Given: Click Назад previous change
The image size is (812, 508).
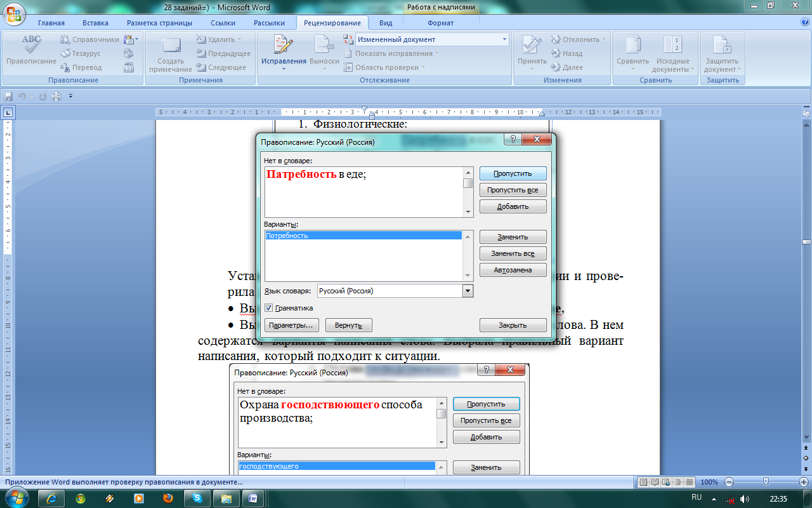Looking at the screenshot, I should pos(566,53).
